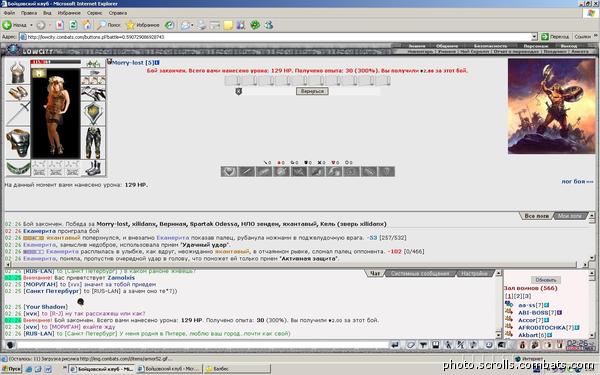The width and height of the screenshot is (600, 375).
Task: Click the boots equipment slot
Action: click(93, 168)
